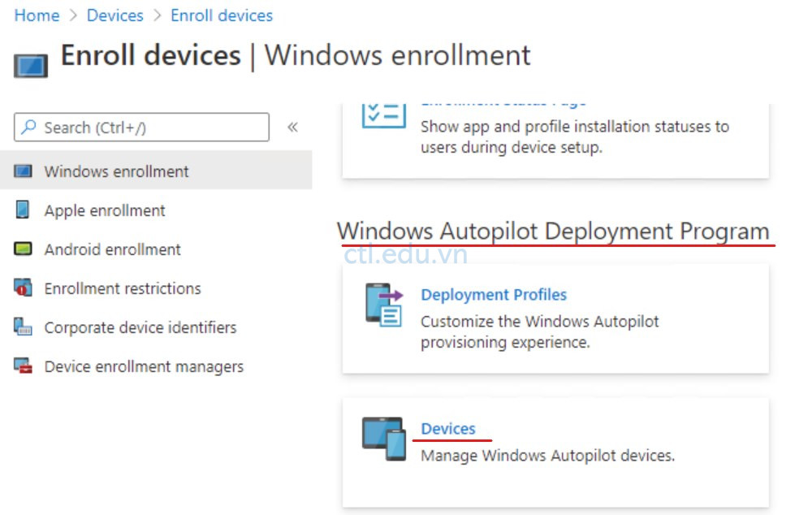Navigate to Enroll devices breadcrumb entry
Image resolution: width=812 pixels, height=515 pixels.
222,15
